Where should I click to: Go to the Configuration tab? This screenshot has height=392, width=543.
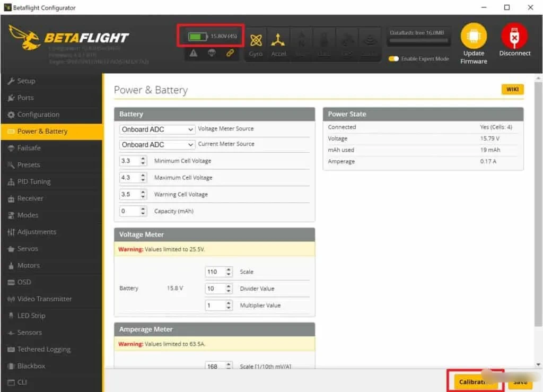[52, 115]
